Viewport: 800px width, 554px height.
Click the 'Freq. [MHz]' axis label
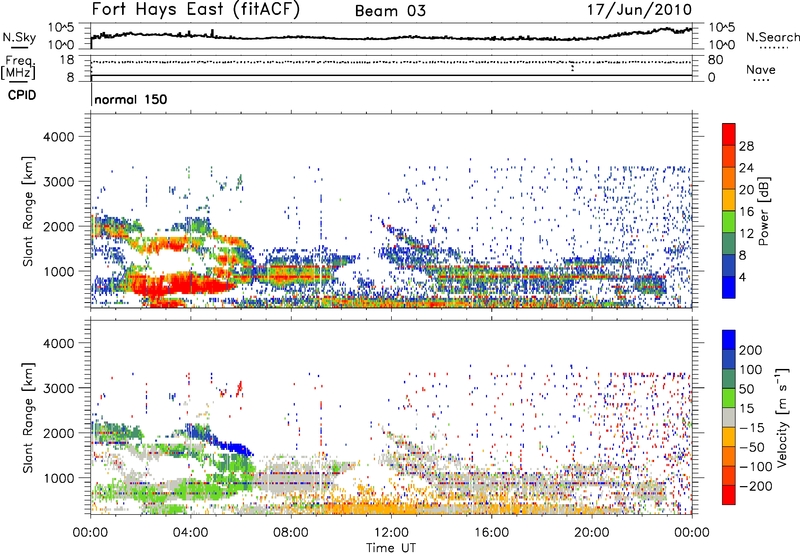[19, 67]
